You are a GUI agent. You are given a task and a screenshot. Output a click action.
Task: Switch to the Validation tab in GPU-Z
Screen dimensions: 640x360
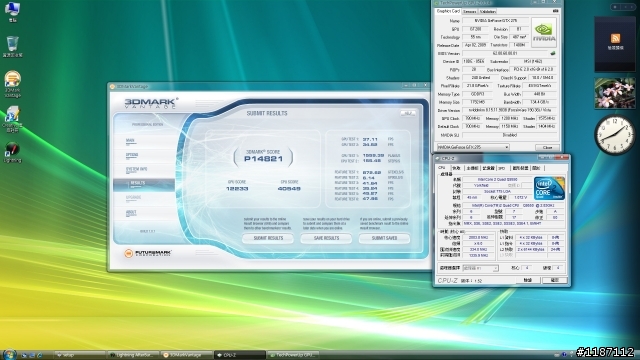click(x=488, y=11)
